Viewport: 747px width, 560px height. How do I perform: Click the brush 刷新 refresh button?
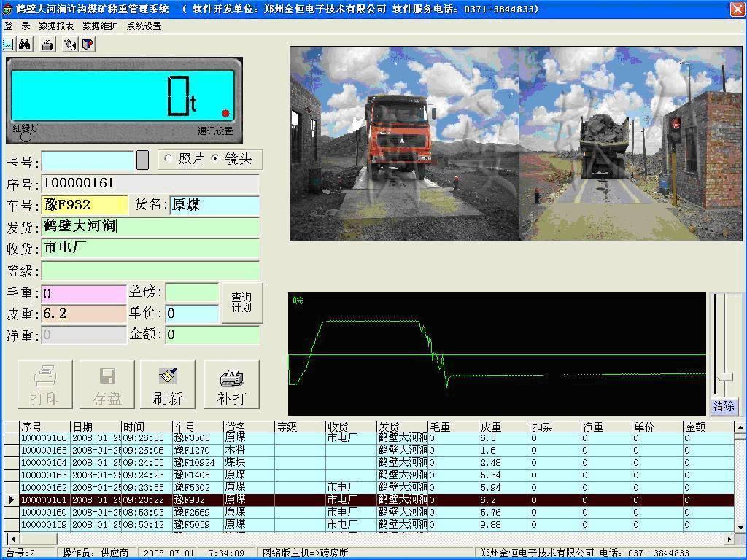[168, 385]
